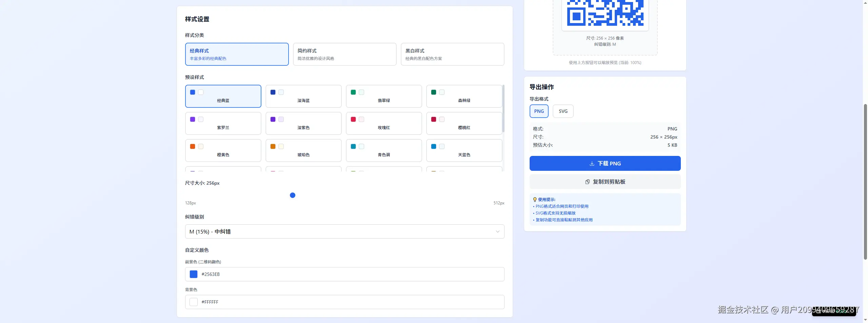Click the QR code preview image
The width and height of the screenshot is (868, 323).
(x=605, y=13)
